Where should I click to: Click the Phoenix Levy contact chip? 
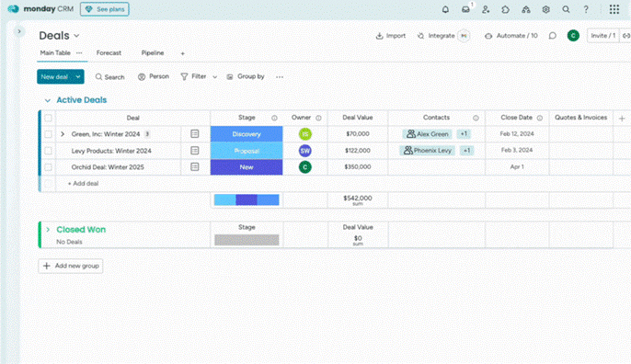click(x=428, y=151)
